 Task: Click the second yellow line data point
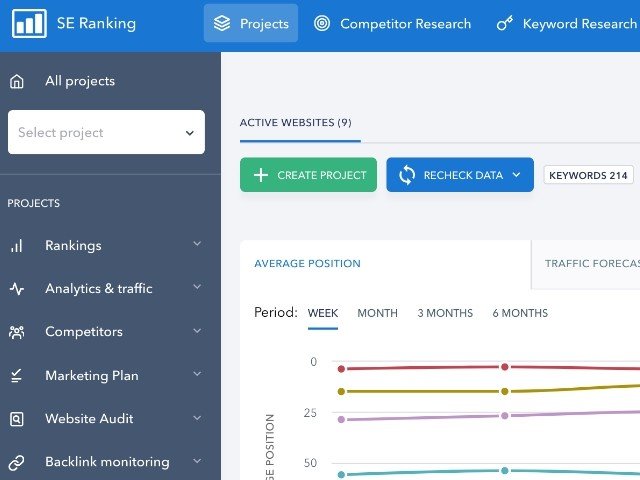tap(504, 391)
